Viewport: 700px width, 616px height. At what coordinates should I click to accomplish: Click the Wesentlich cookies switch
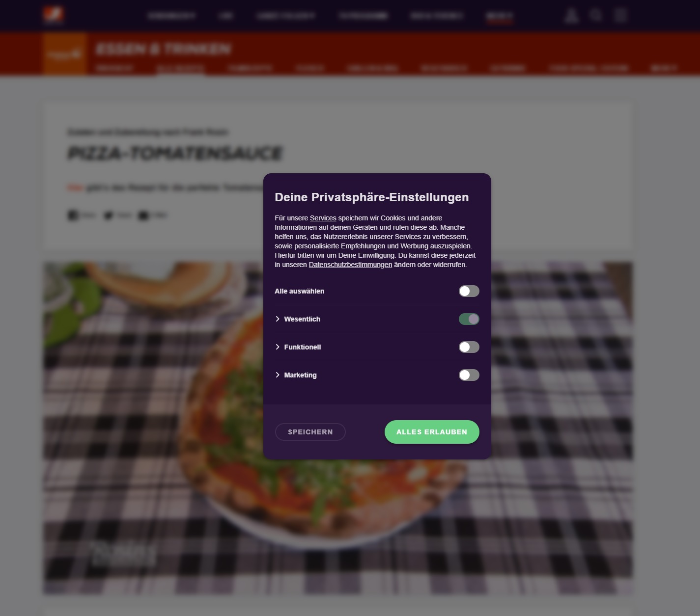click(469, 319)
